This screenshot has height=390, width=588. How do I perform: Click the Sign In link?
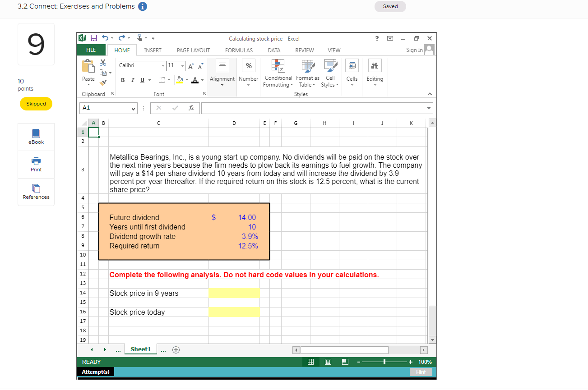pyautogui.click(x=414, y=50)
